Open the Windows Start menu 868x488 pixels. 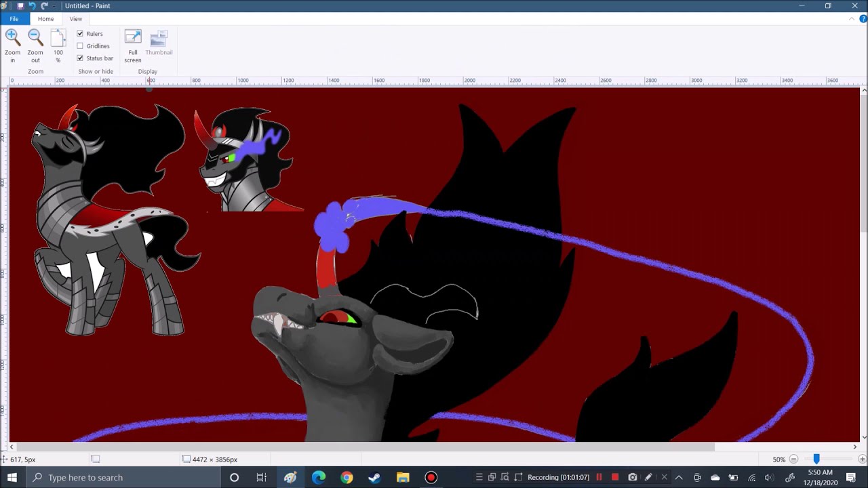click(x=12, y=477)
